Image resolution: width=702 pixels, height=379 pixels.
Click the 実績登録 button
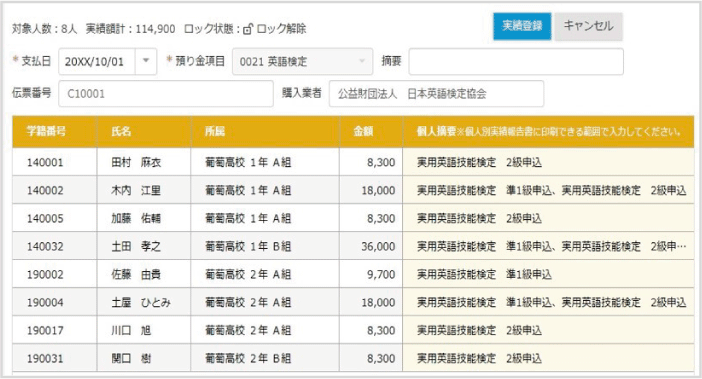click(522, 26)
